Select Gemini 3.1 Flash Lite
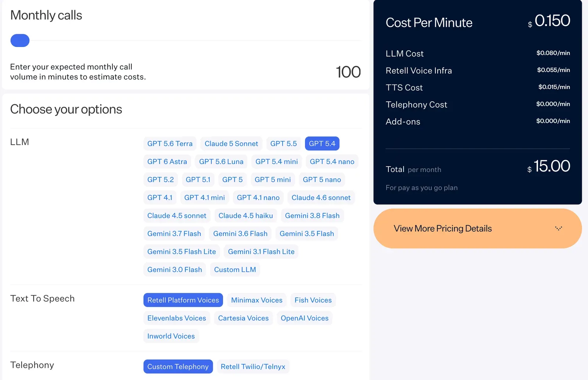 pos(261,252)
